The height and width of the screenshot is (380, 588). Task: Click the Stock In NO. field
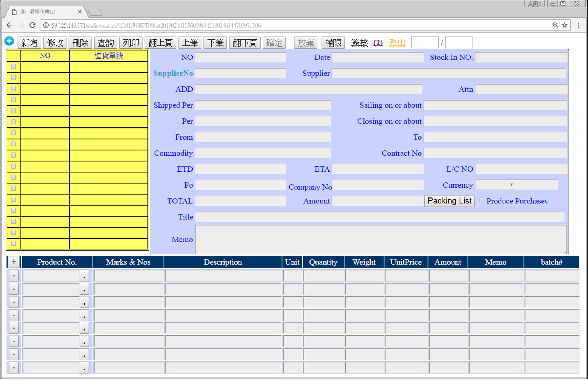pos(521,57)
